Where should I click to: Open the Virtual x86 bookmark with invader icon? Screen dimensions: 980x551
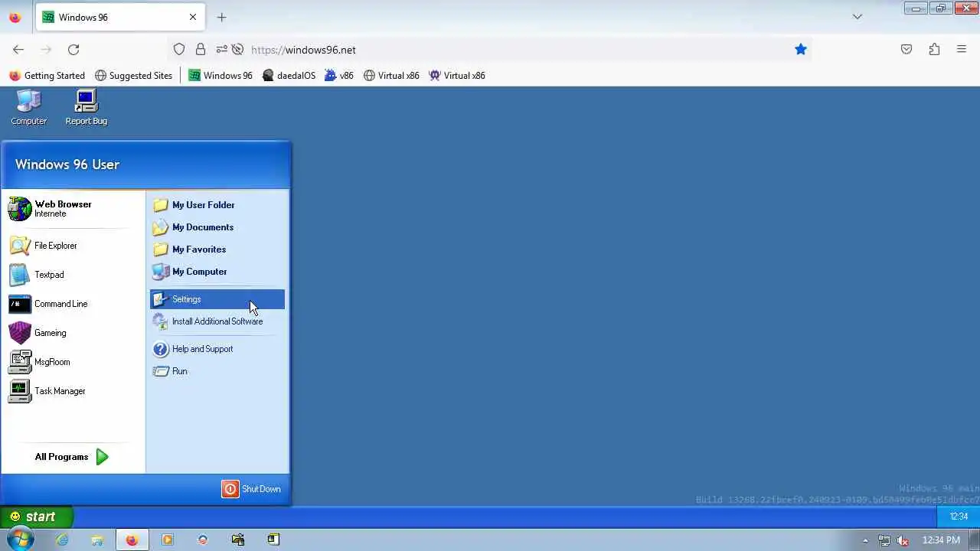coord(457,76)
